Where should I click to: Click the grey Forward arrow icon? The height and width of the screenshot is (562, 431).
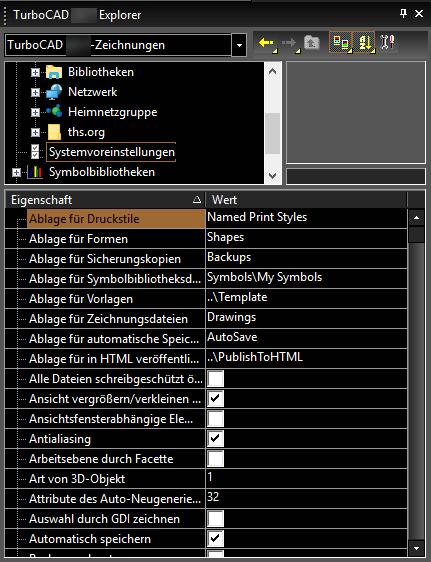point(289,43)
